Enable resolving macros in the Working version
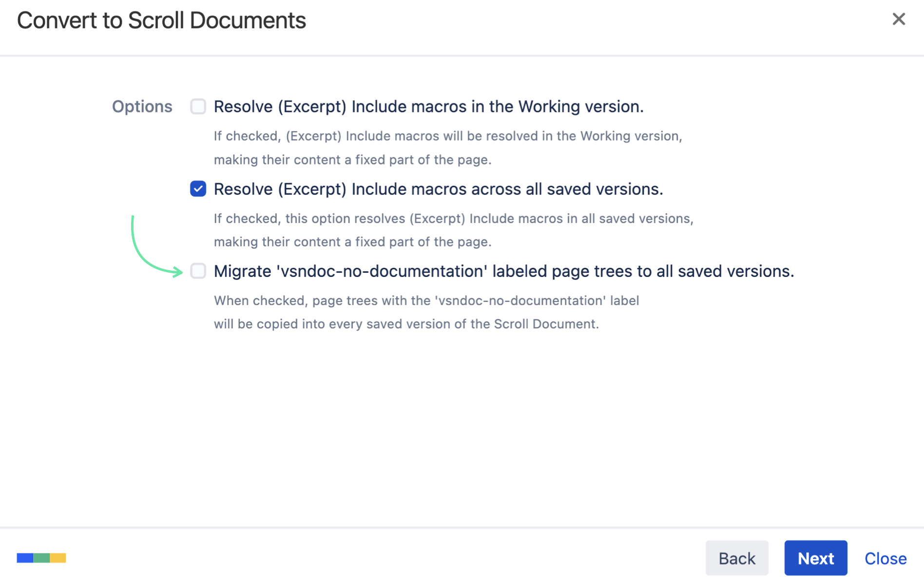This screenshot has height=577, width=924. coord(198,106)
